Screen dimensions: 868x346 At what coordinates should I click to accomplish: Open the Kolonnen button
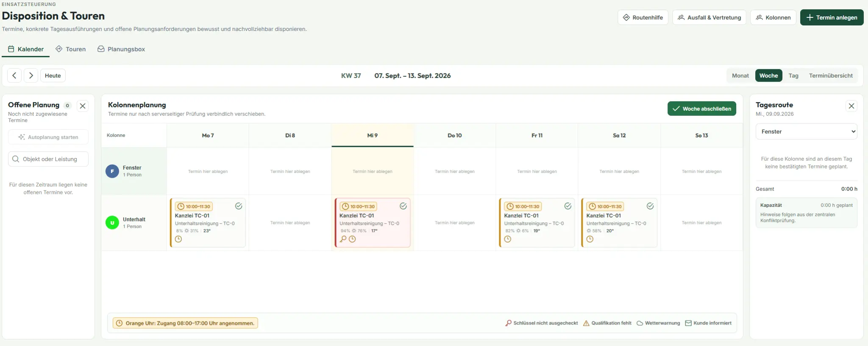pos(773,17)
